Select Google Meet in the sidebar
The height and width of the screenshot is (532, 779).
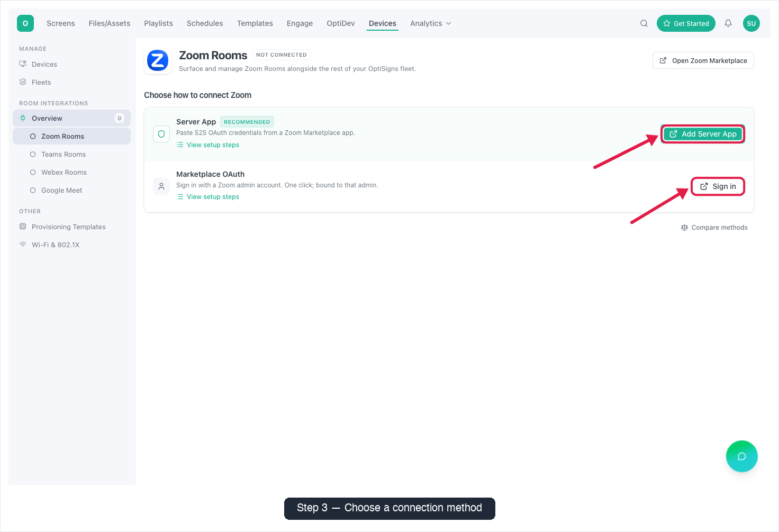[71, 190]
